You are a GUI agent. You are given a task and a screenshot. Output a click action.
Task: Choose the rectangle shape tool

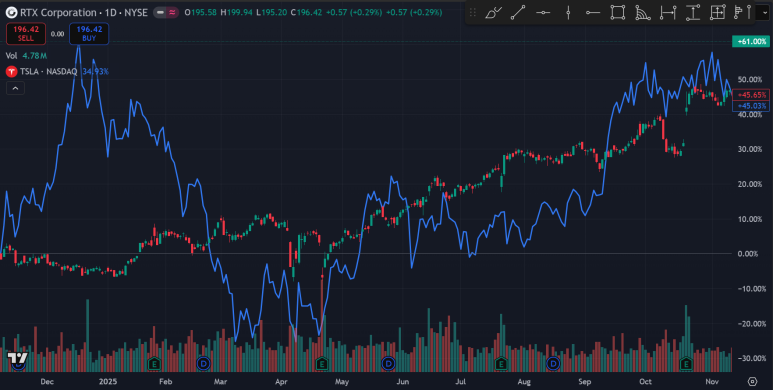point(618,12)
